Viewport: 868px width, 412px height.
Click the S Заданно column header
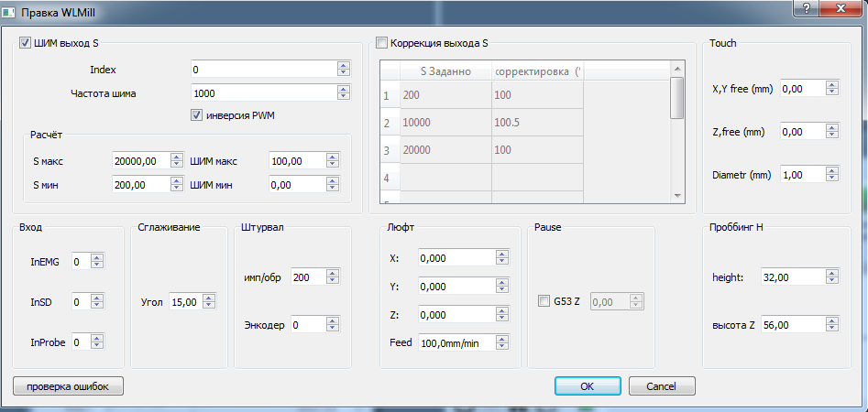pyautogui.click(x=445, y=70)
